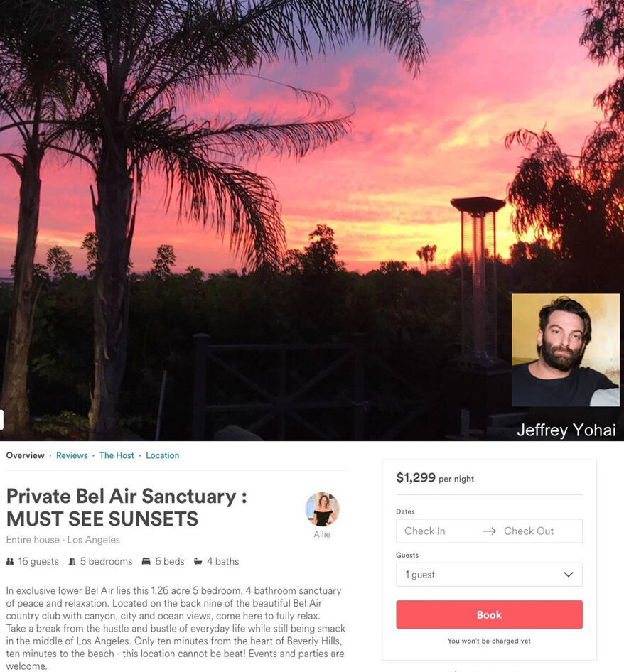
Task: Open the 1 guest selector
Action: pyautogui.click(x=490, y=574)
